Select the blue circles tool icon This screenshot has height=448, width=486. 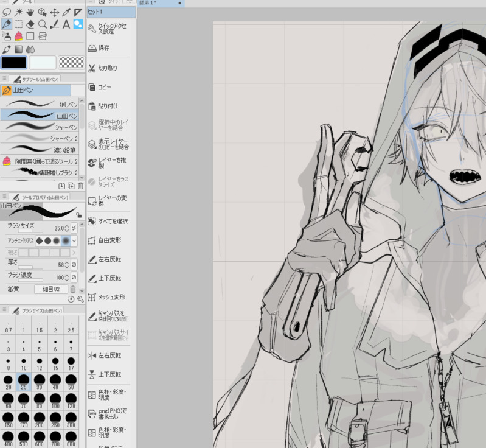pyautogui.click(x=78, y=24)
